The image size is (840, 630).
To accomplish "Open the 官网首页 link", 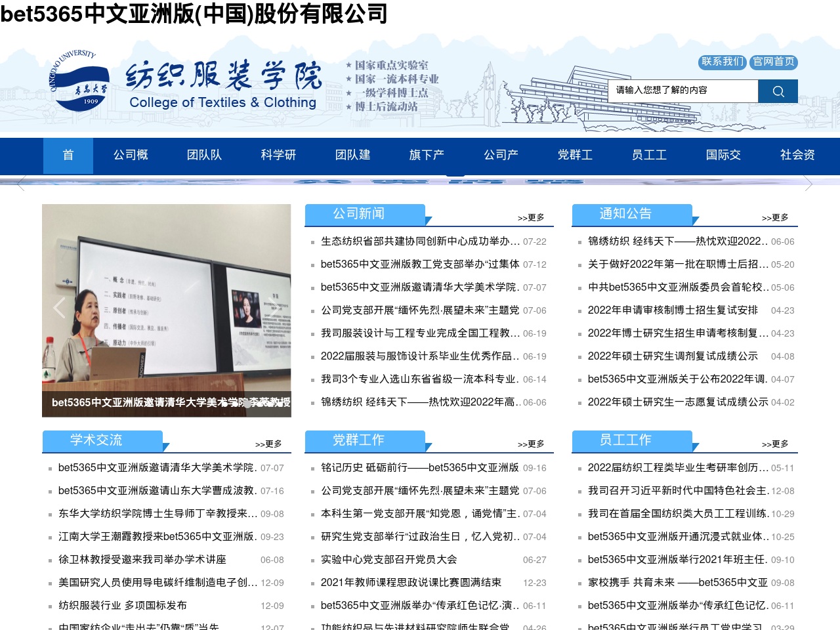I will 774,62.
